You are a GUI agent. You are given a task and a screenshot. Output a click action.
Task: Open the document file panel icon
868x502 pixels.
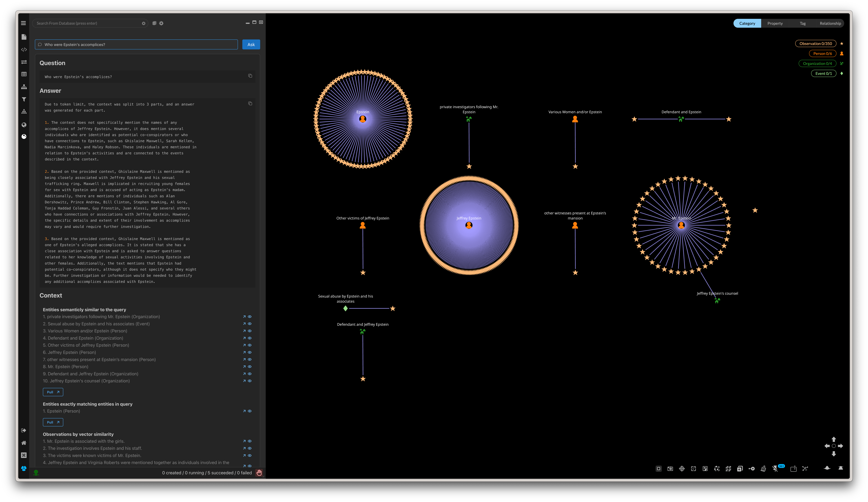click(x=24, y=37)
